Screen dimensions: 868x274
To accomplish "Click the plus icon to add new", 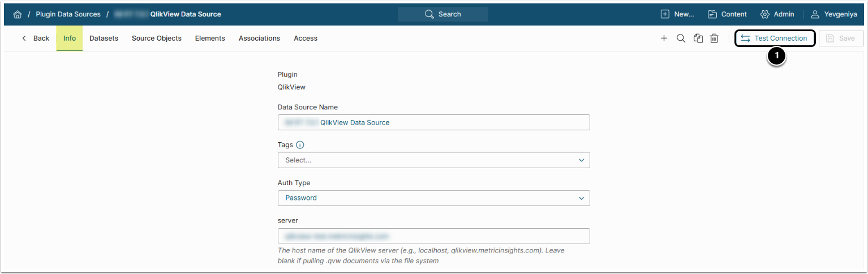I will pos(664,38).
